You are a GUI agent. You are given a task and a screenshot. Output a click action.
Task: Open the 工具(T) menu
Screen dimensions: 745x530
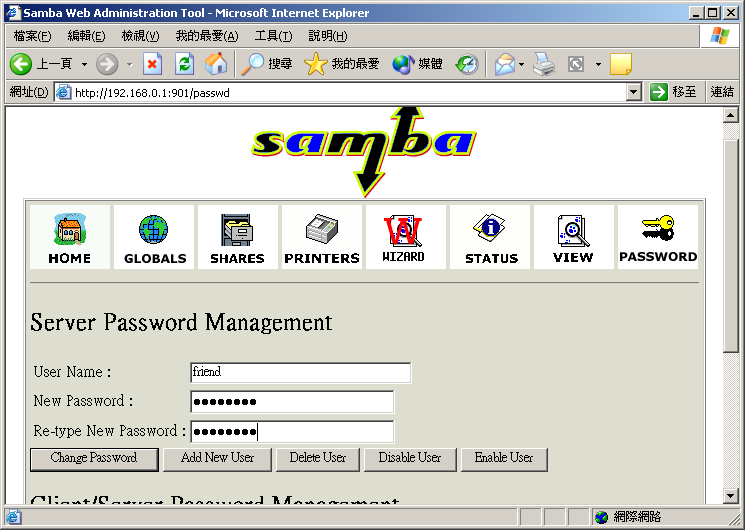[x=272, y=36]
